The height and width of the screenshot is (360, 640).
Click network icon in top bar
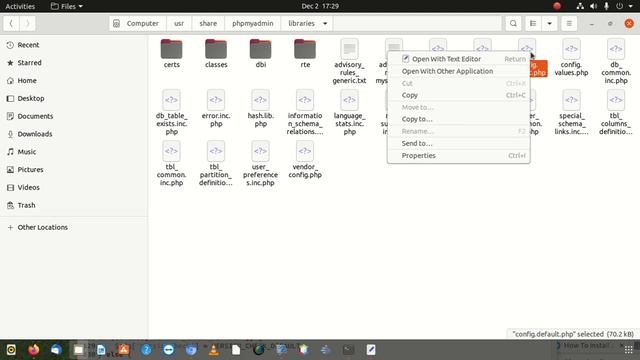580,6
